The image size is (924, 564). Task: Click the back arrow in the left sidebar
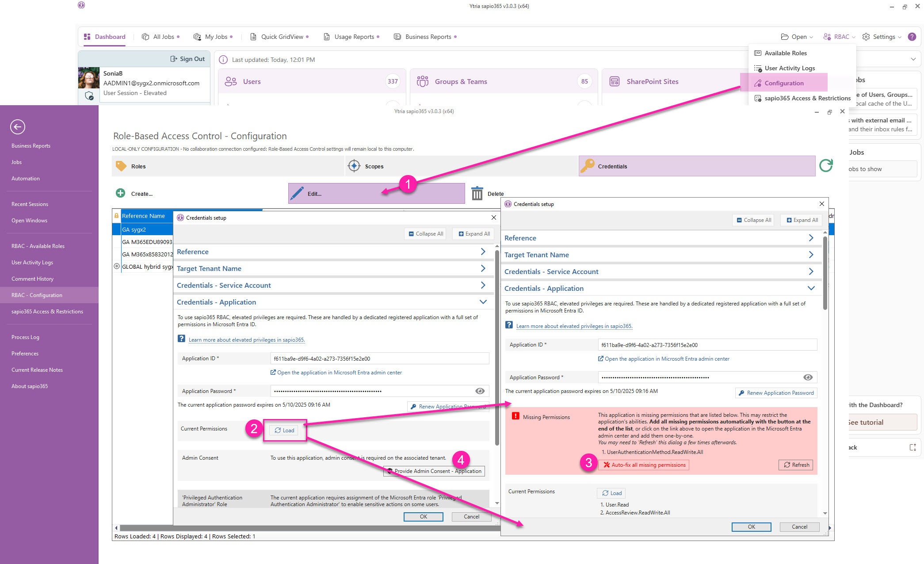tap(17, 127)
